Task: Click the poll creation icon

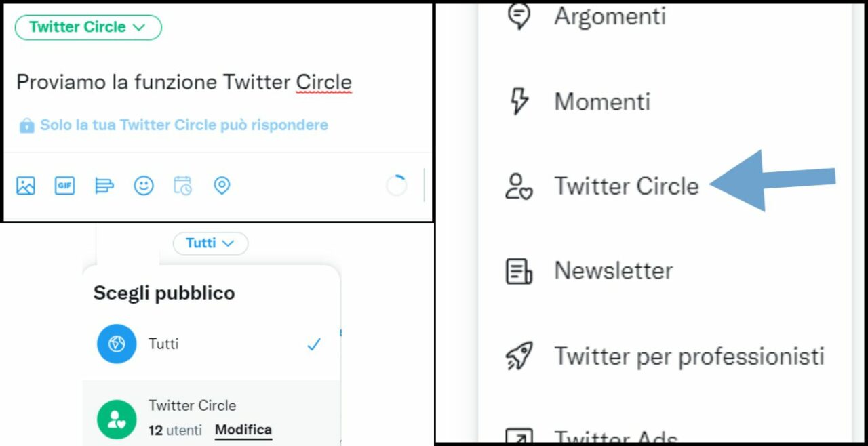Action: [x=104, y=185]
